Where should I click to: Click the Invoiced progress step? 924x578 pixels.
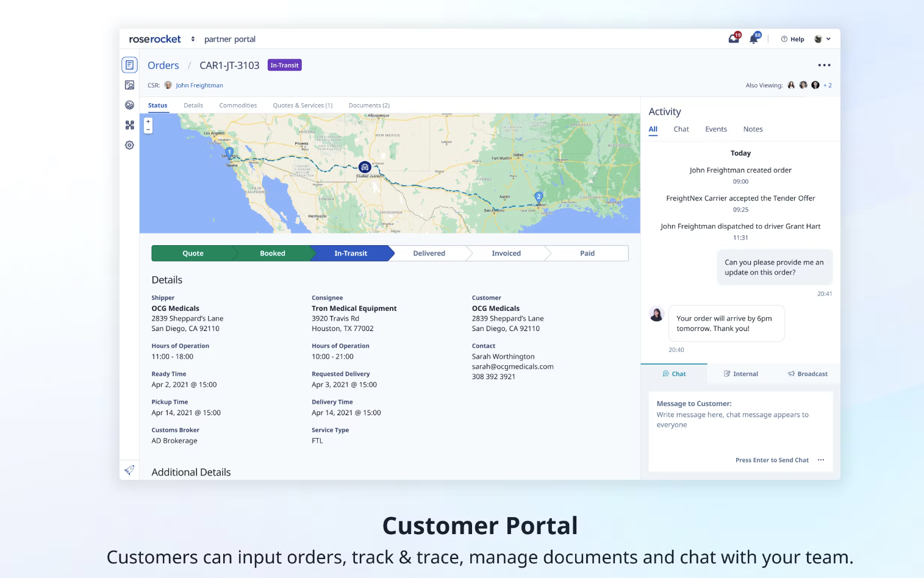(x=506, y=254)
